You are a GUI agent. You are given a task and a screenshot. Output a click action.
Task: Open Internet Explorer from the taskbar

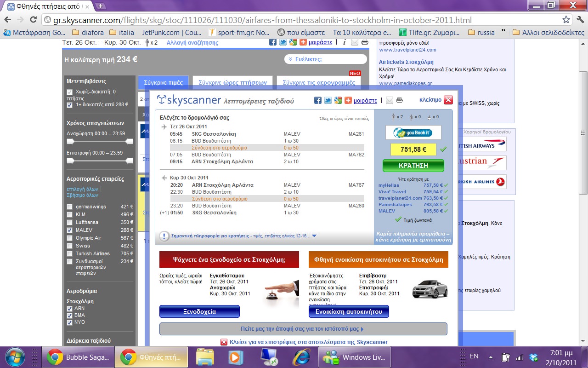(301, 357)
